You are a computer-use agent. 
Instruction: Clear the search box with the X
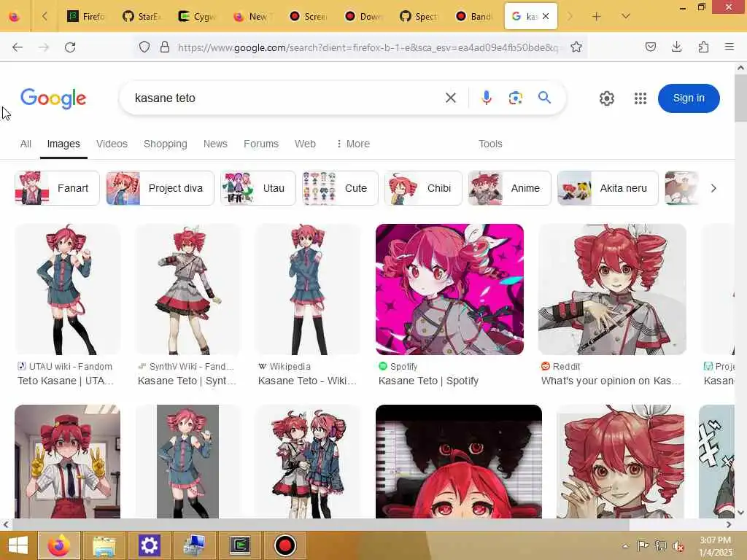point(451,98)
